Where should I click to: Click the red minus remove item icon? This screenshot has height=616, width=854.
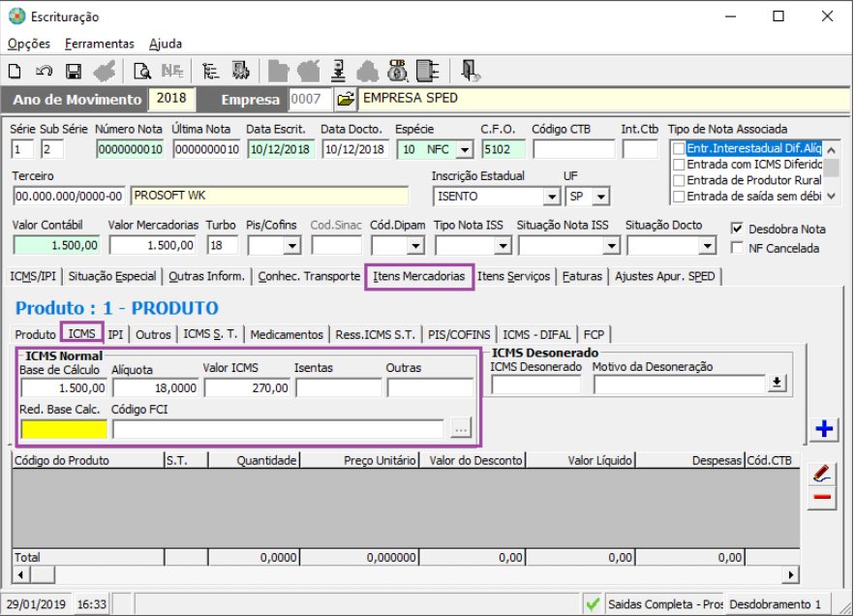click(x=822, y=497)
